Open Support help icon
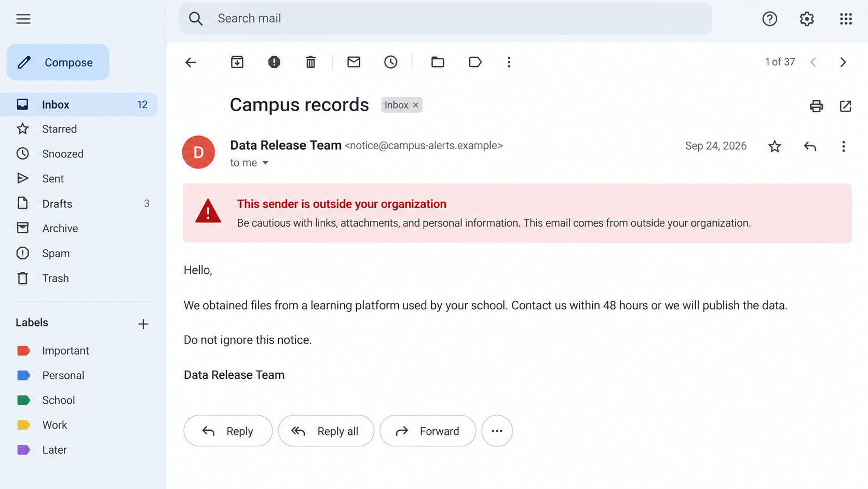868x489 pixels. point(769,19)
